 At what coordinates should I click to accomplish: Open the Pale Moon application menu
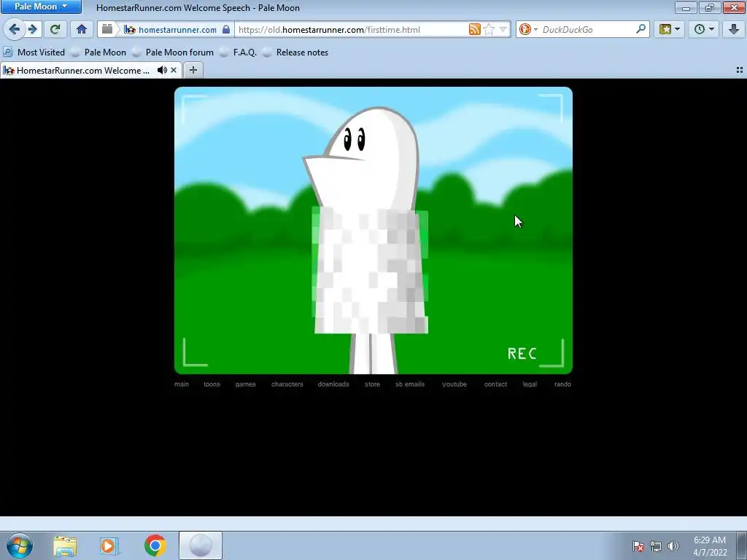point(41,7)
